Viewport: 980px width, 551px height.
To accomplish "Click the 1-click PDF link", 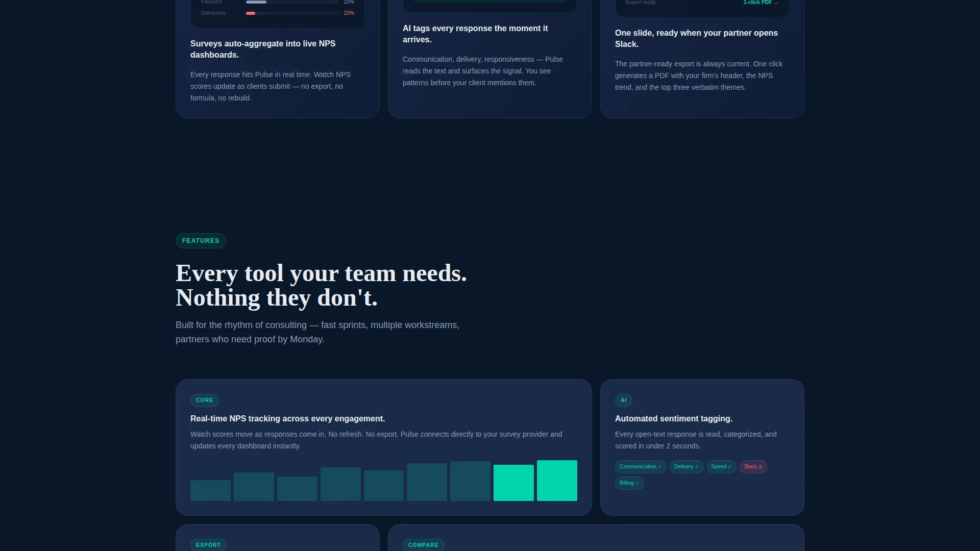I will pyautogui.click(x=761, y=3).
